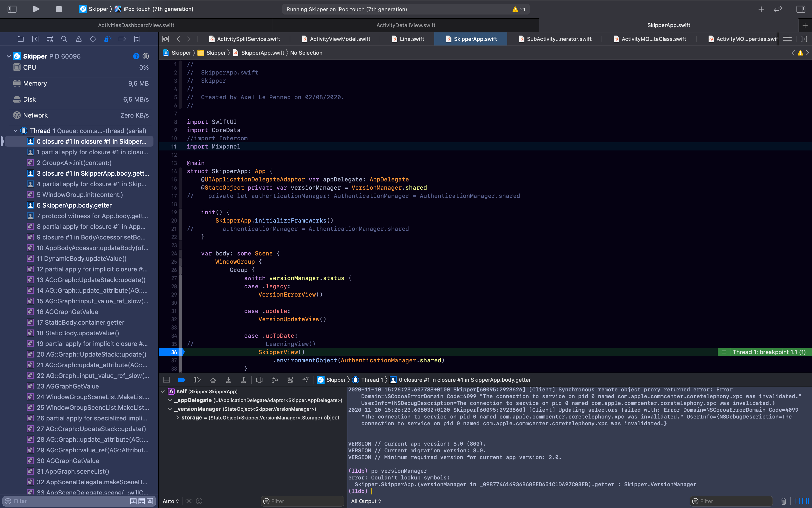Click the Quick Look eye icon
This screenshot has height=508, width=812.
click(189, 501)
